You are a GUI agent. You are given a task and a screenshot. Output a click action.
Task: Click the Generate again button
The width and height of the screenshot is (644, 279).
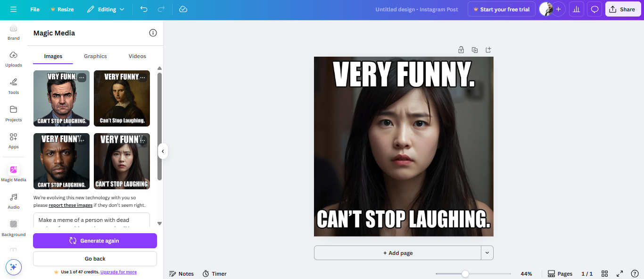(x=94, y=240)
